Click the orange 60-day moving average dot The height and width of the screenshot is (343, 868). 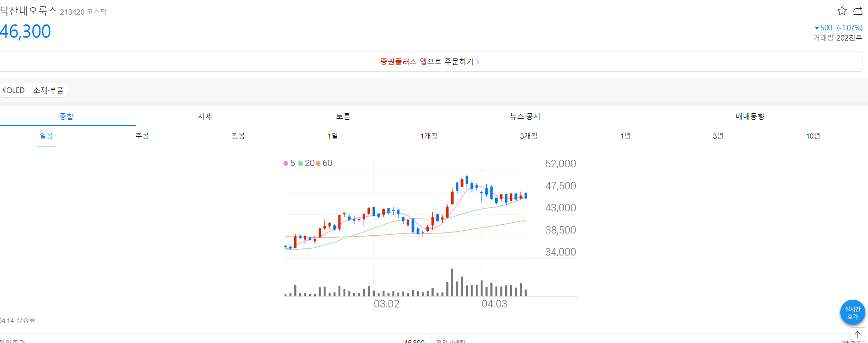pyautogui.click(x=318, y=163)
